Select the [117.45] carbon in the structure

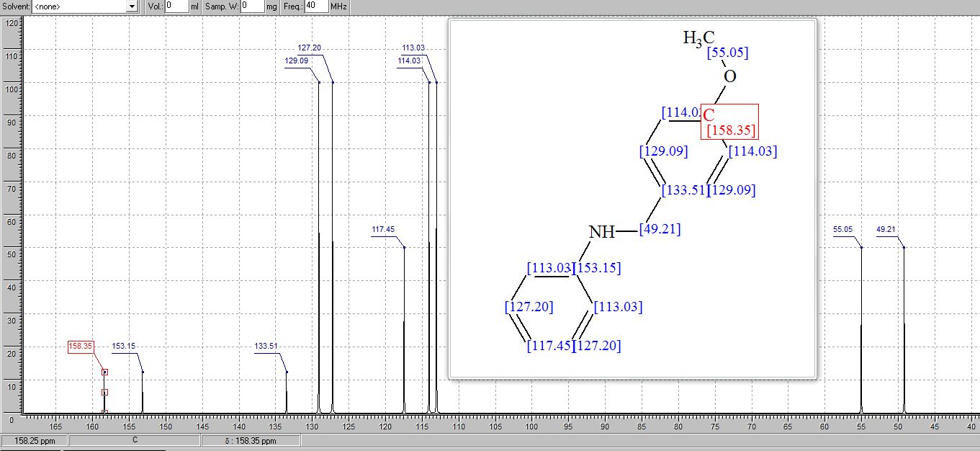click(x=550, y=346)
